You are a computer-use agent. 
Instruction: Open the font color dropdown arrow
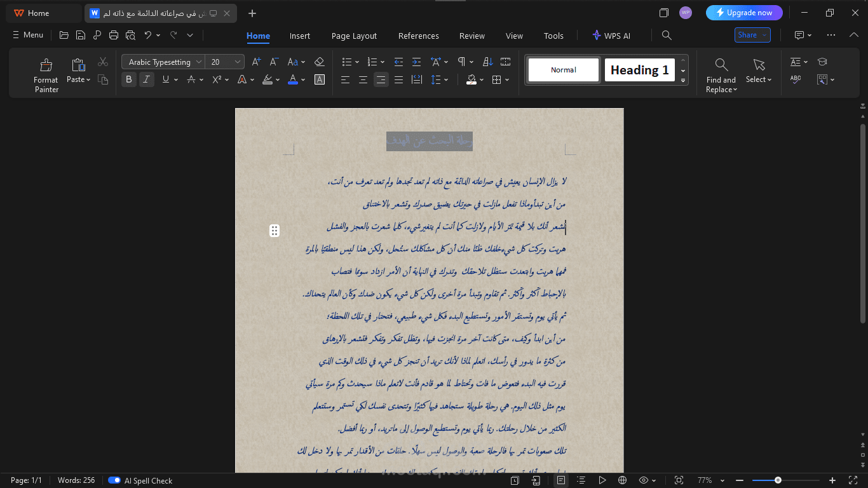[302, 79]
